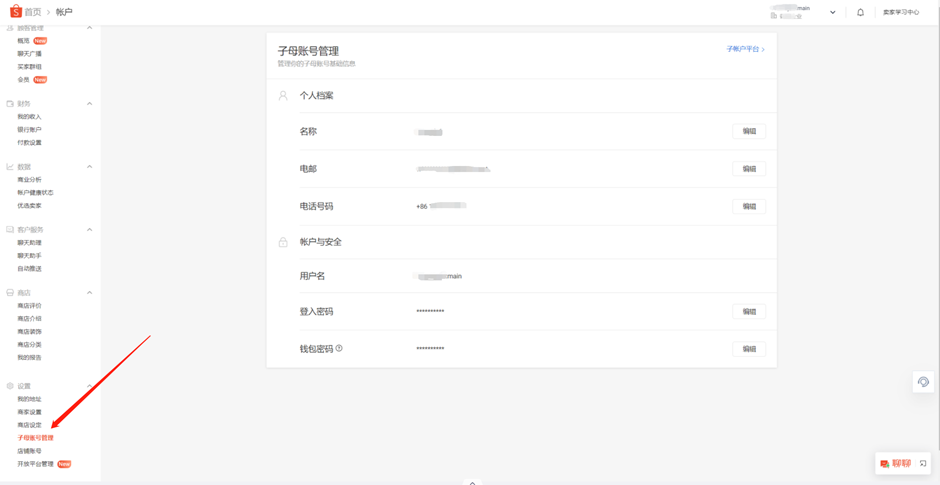Open the notification bell
The height and width of the screenshot is (485, 940).
pos(860,12)
